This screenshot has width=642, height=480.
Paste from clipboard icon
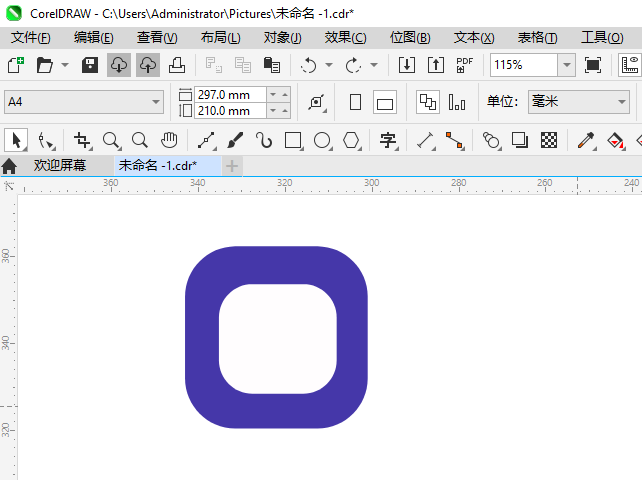[x=272, y=65]
